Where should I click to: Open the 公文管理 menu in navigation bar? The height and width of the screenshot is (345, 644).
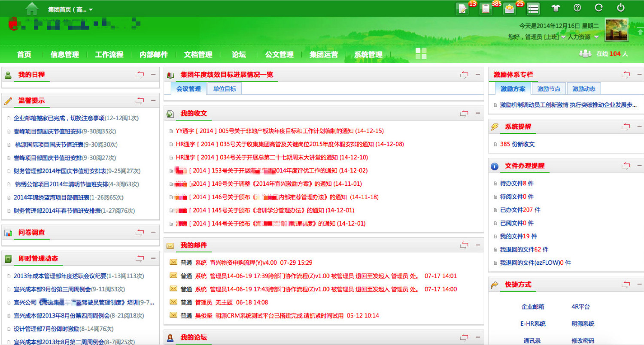click(x=279, y=54)
